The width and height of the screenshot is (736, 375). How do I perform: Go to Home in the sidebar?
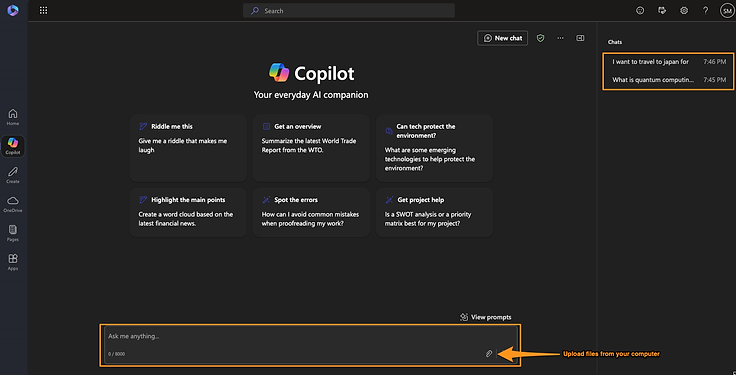point(13,117)
